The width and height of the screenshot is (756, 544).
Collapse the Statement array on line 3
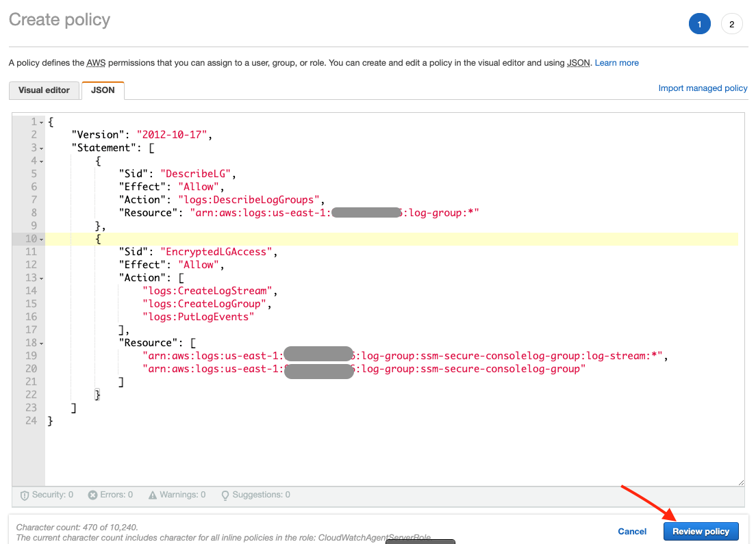[40, 147]
